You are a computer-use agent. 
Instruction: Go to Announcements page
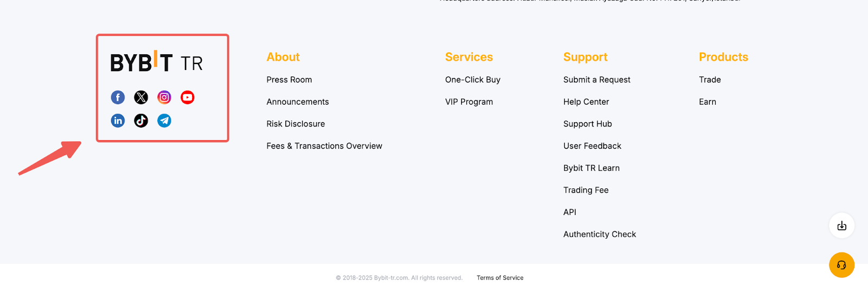pos(297,102)
